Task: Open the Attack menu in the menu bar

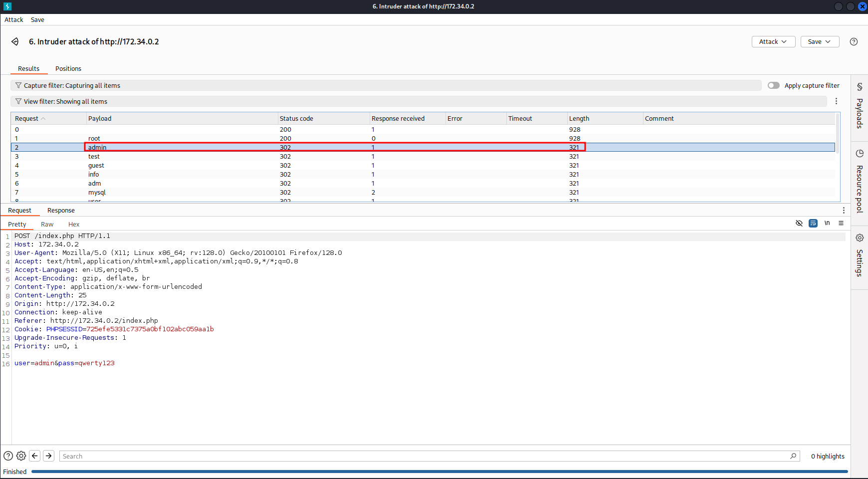Action: point(14,20)
